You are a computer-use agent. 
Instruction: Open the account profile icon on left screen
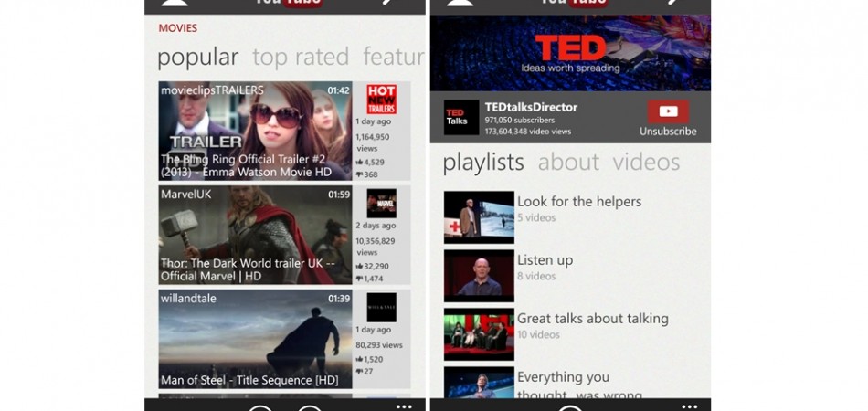point(175,3)
